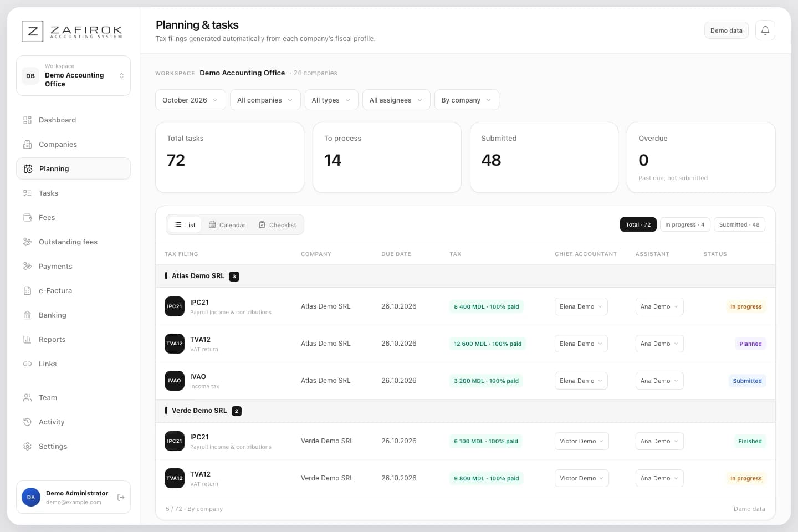Switch to the Checklist view tab
This screenshot has height=532, width=798.
click(278, 225)
